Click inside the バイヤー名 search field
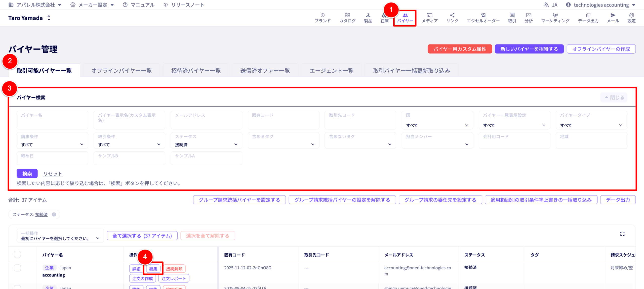Screen dimensions: 644x289 [52, 120]
